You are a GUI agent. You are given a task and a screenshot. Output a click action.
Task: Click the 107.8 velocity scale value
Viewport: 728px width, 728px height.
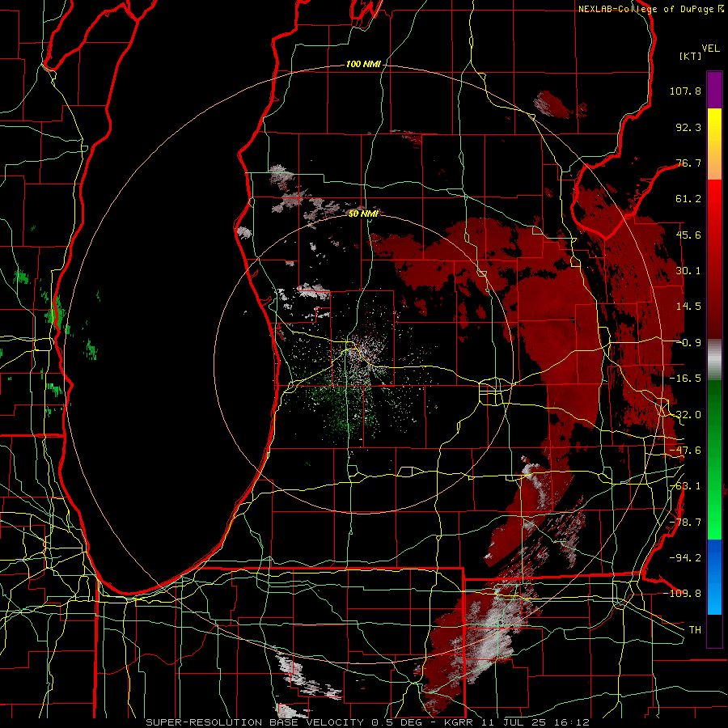pos(685,91)
